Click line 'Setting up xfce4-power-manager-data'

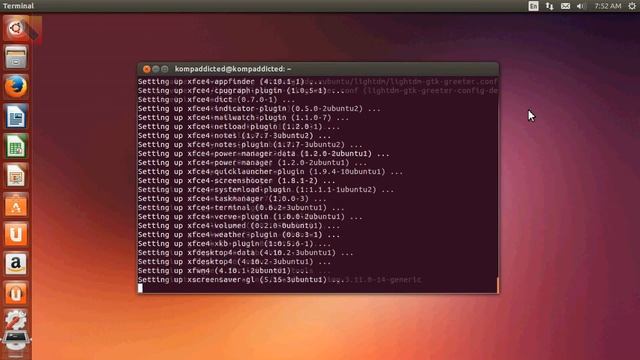pyautogui.click(x=264, y=153)
